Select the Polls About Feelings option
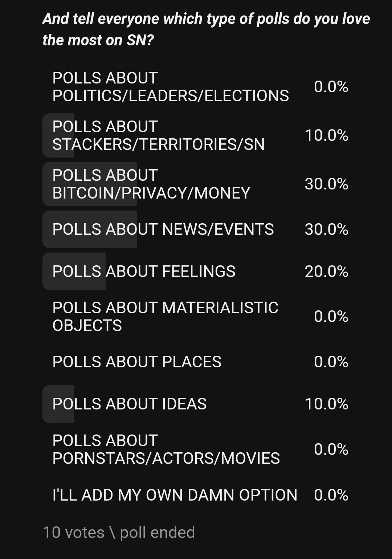Screen dimensions: 392x559 point(144,272)
